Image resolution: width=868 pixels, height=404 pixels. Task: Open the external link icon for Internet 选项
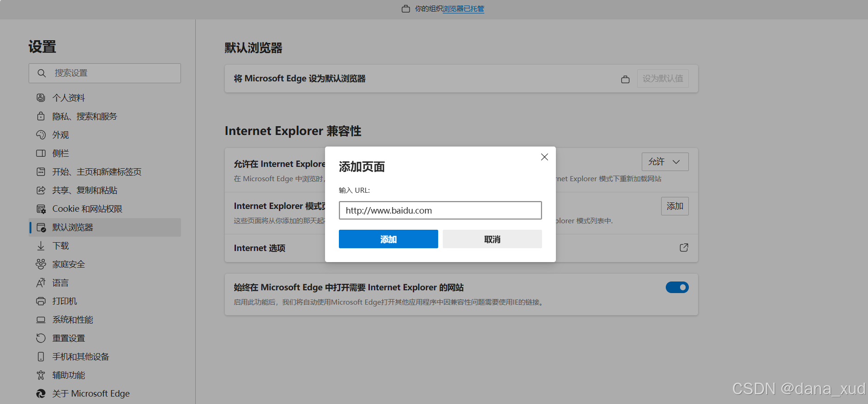(684, 248)
